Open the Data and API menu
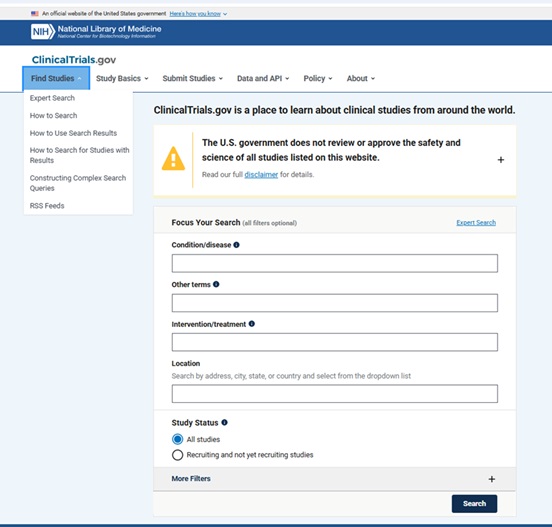This screenshot has height=527, width=552. pyautogui.click(x=263, y=78)
